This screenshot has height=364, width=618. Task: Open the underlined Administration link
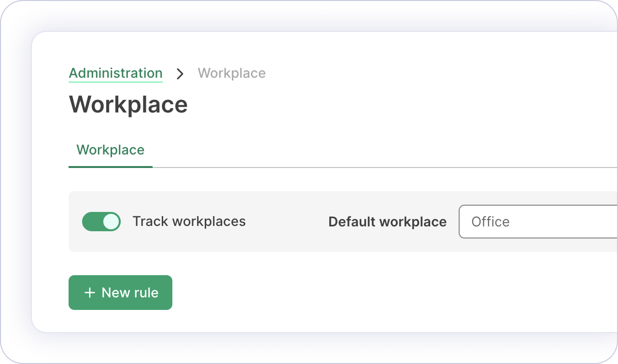tap(115, 73)
